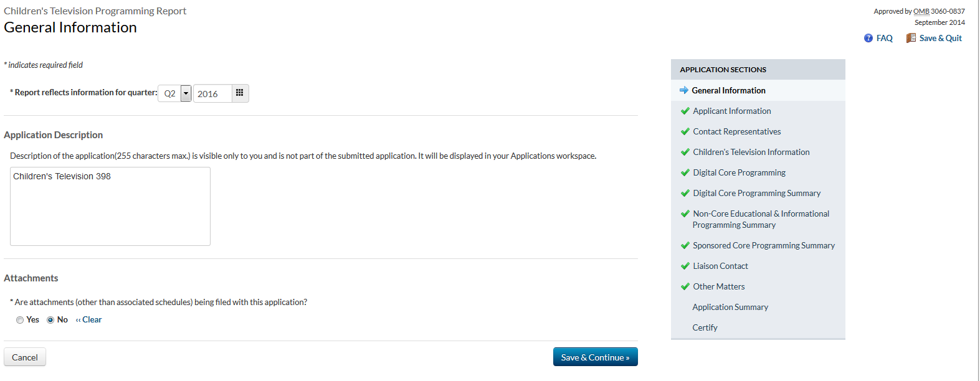Image resolution: width=980 pixels, height=381 pixels.
Task: Open Children's Television Information section
Action: [x=751, y=152]
